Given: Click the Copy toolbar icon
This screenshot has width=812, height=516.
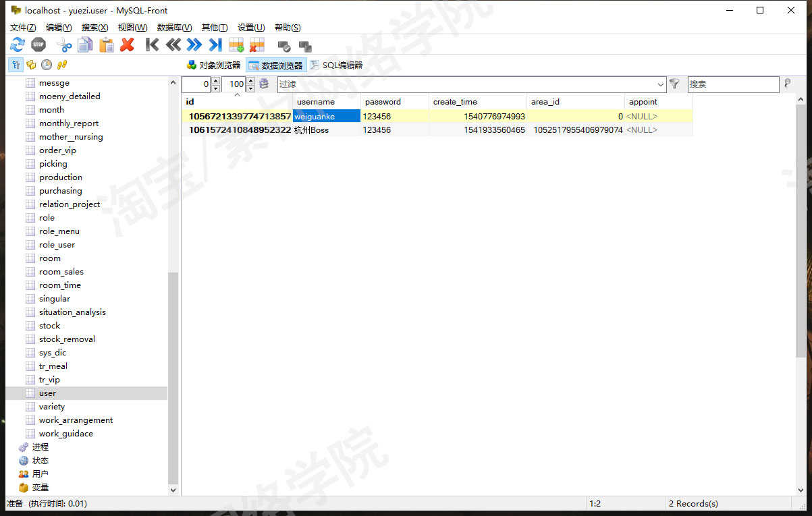Looking at the screenshot, I should [85, 45].
